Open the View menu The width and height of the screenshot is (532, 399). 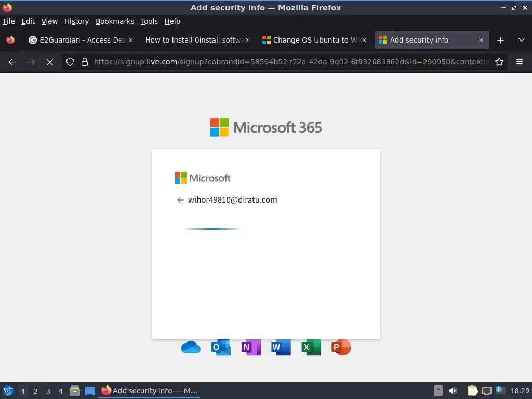coord(49,21)
